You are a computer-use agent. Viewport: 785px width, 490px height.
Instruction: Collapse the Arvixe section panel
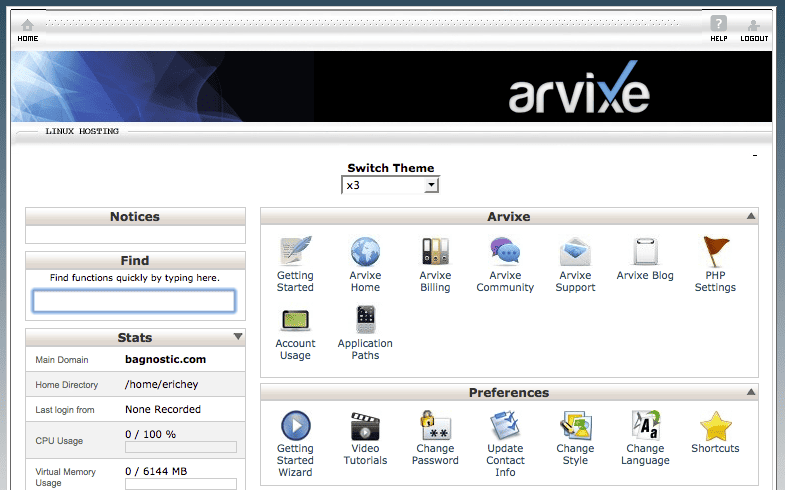click(751, 216)
